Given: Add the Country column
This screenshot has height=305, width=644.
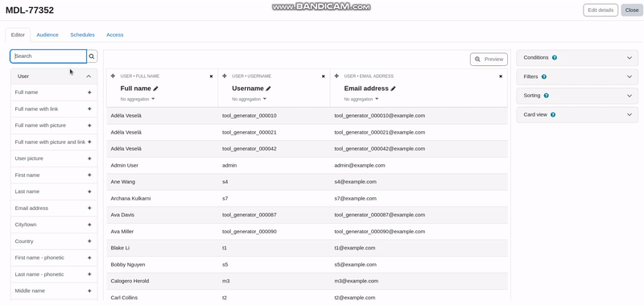Looking at the screenshot, I should [89, 241].
